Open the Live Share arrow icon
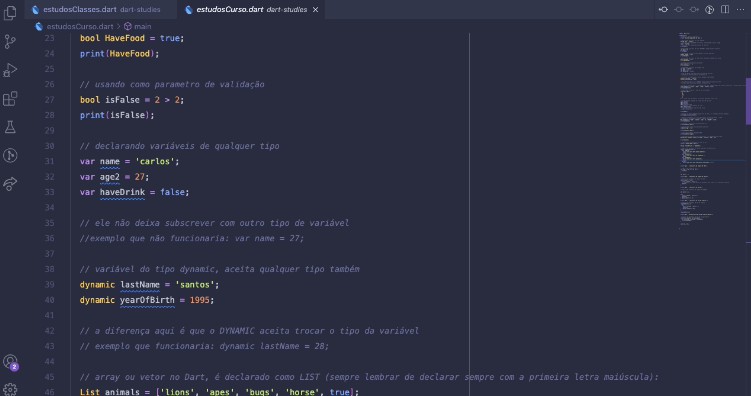 tap(10, 183)
